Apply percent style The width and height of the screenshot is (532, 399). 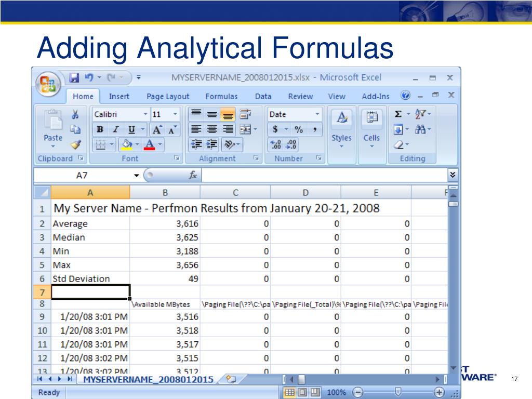click(299, 129)
